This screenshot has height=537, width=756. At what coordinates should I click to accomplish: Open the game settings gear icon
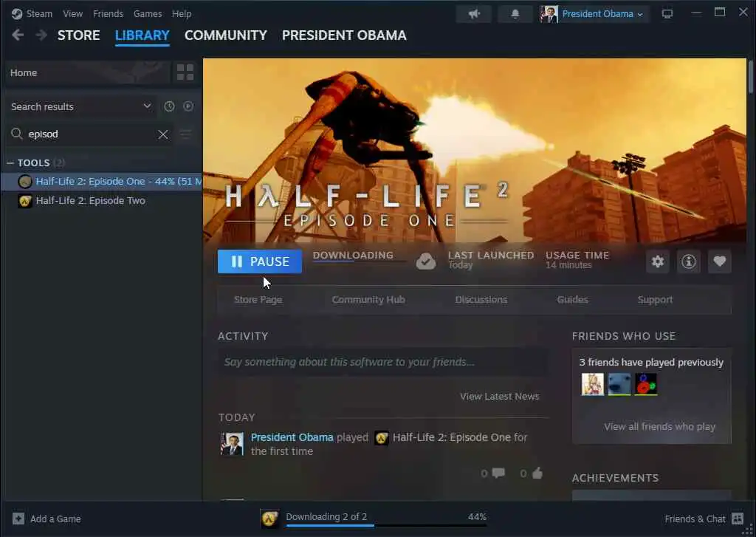click(658, 261)
